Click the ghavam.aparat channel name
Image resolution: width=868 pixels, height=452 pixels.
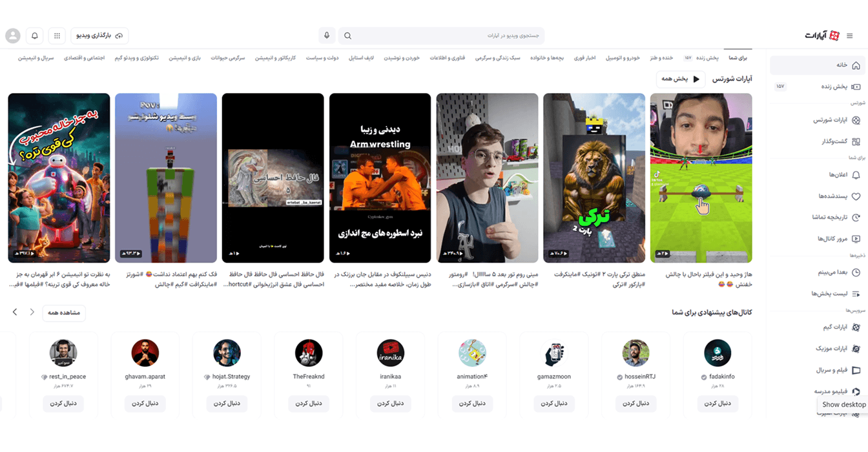145,376
